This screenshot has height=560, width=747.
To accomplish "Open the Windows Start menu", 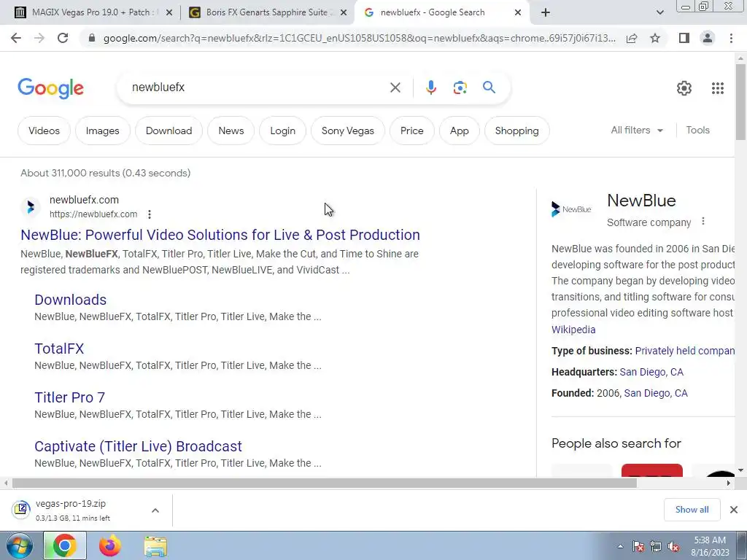I will (20, 545).
